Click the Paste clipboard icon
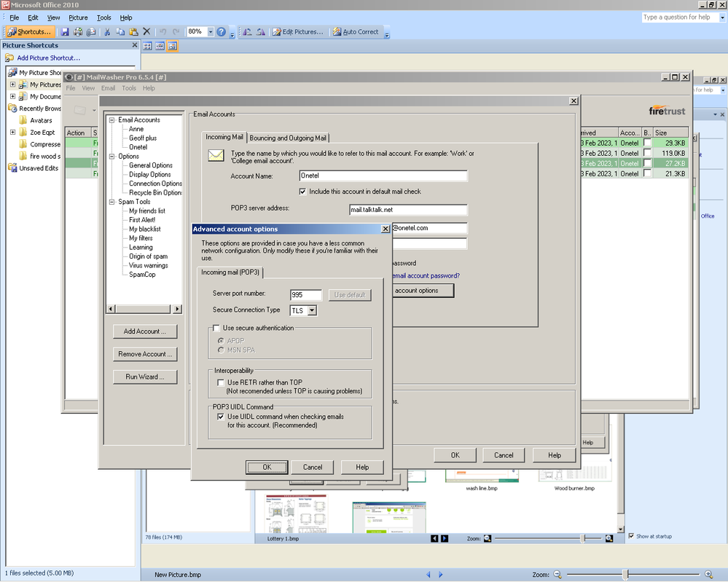 coord(133,31)
